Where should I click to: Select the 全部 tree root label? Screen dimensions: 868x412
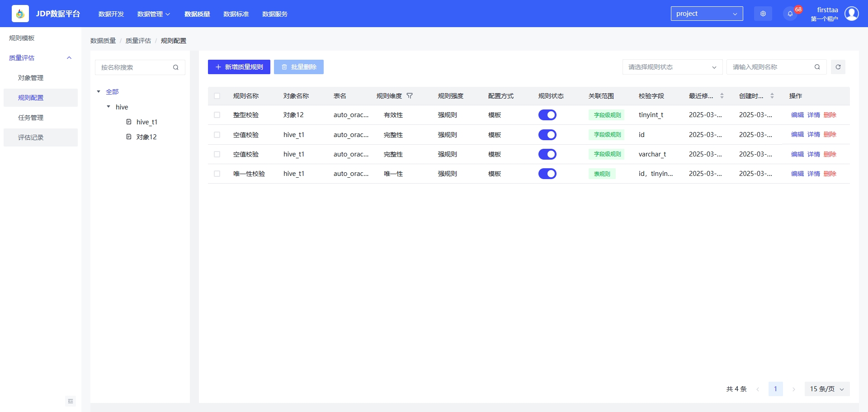click(112, 92)
